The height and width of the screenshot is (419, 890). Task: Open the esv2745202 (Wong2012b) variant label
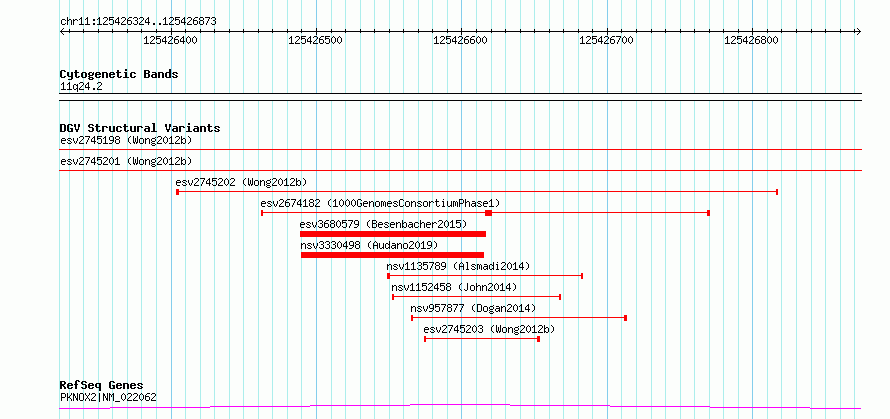click(x=241, y=182)
